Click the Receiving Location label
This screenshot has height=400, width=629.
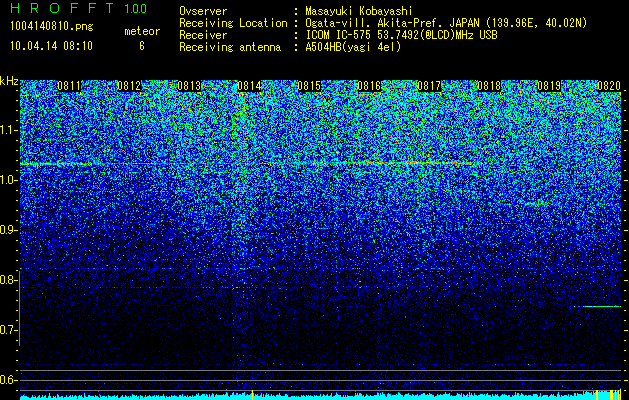pyautogui.click(x=233, y=23)
